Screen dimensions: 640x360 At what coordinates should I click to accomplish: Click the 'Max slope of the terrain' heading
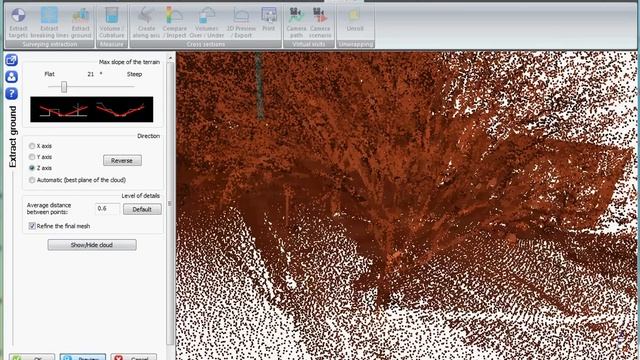coord(129,62)
